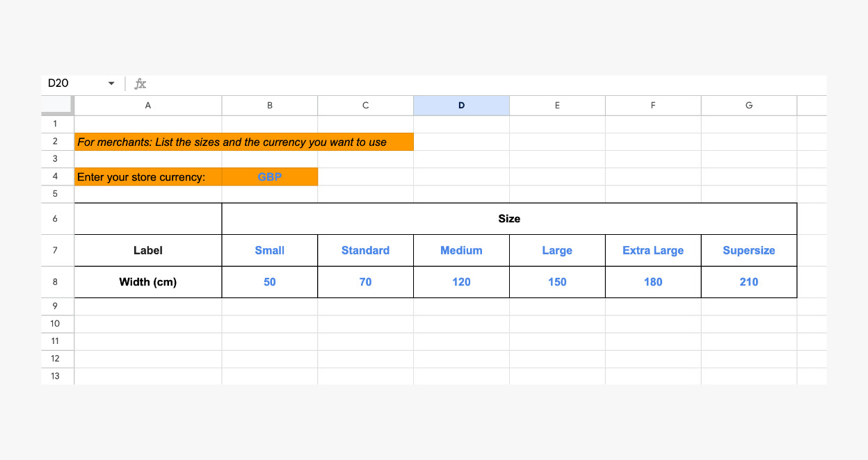Viewport: 868px width, 460px height.
Task: Click the Size merged header cell
Action: point(509,219)
